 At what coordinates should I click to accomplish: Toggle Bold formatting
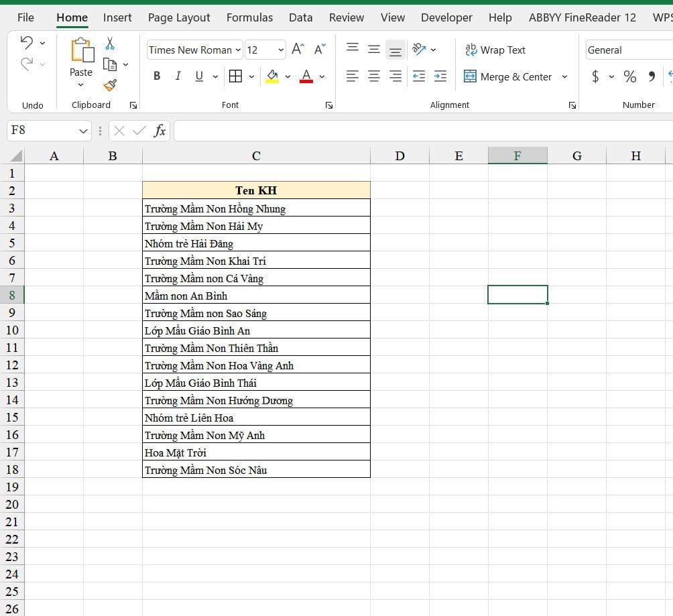(157, 76)
